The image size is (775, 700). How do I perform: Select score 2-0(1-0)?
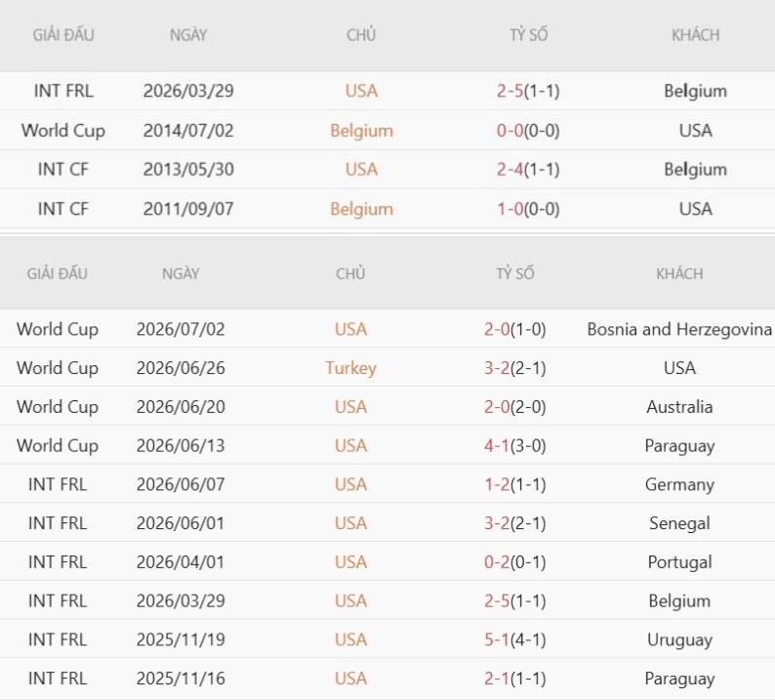pyautogui.click(x=515, y=329)
